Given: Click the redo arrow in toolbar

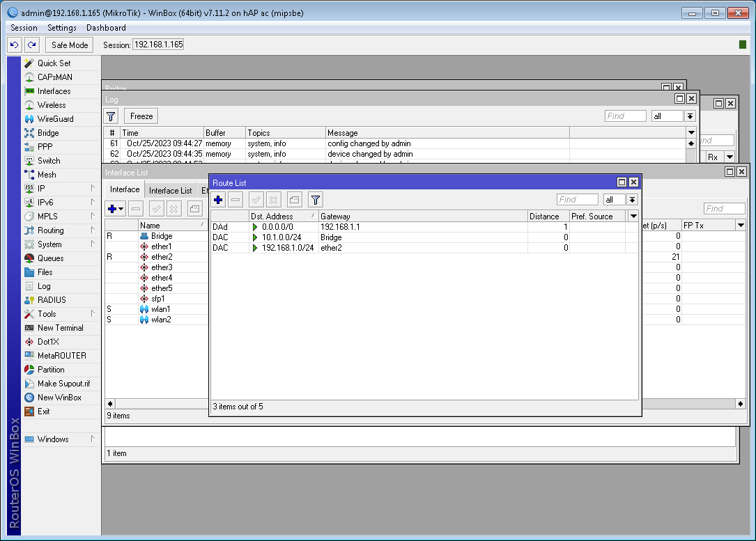Looking at the screenshot, I should tap(31, 45).
